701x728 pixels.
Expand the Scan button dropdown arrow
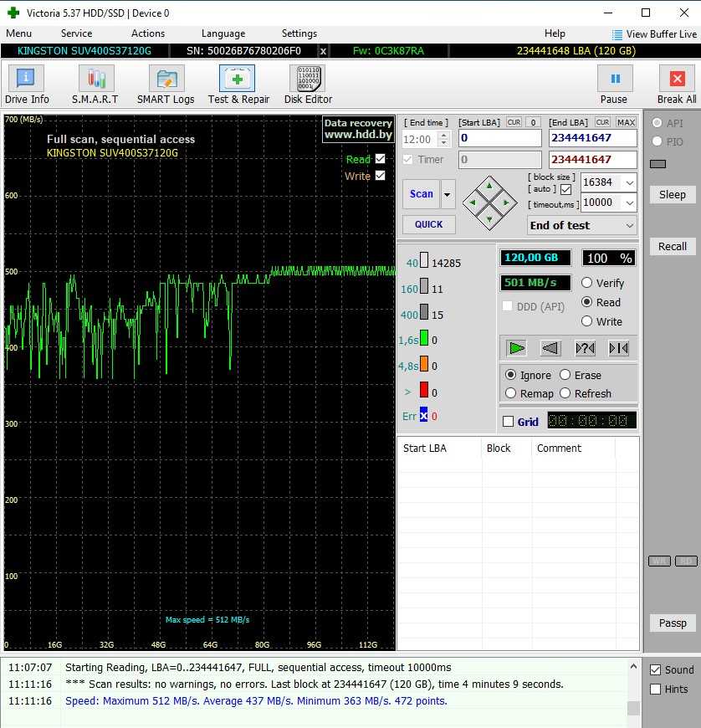[x=448, y=194]
